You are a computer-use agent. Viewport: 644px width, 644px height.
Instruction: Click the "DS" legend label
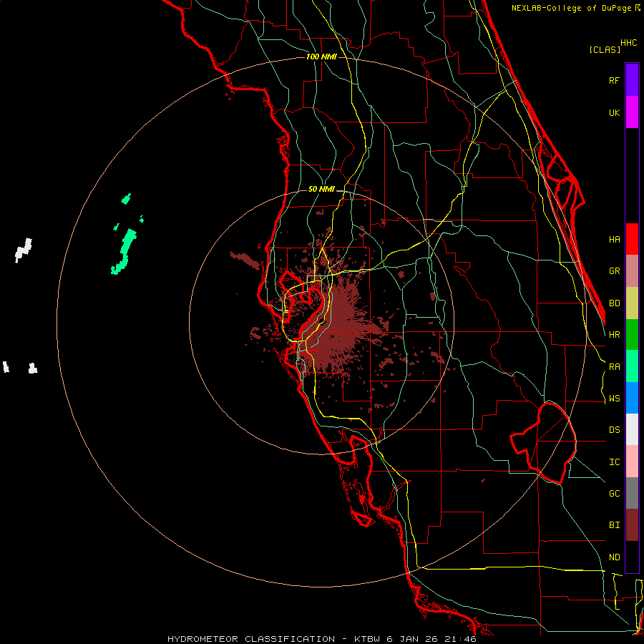tap(614, 430)
